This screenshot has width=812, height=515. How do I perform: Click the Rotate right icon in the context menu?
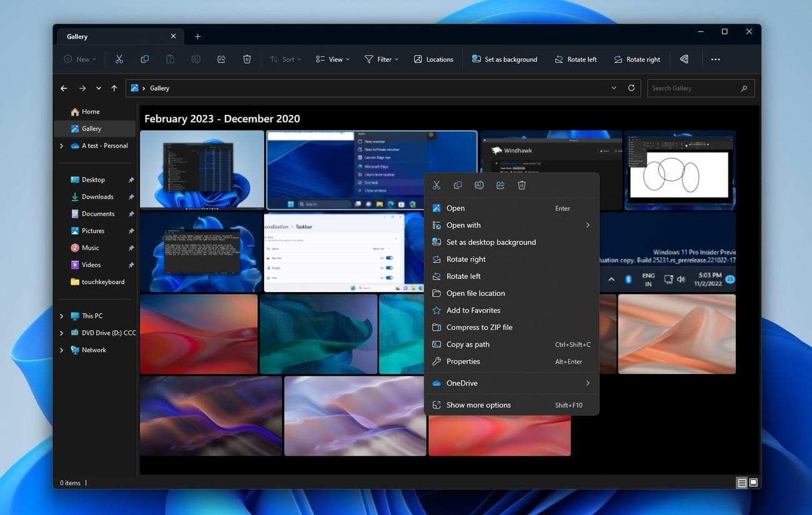[466, 258]
